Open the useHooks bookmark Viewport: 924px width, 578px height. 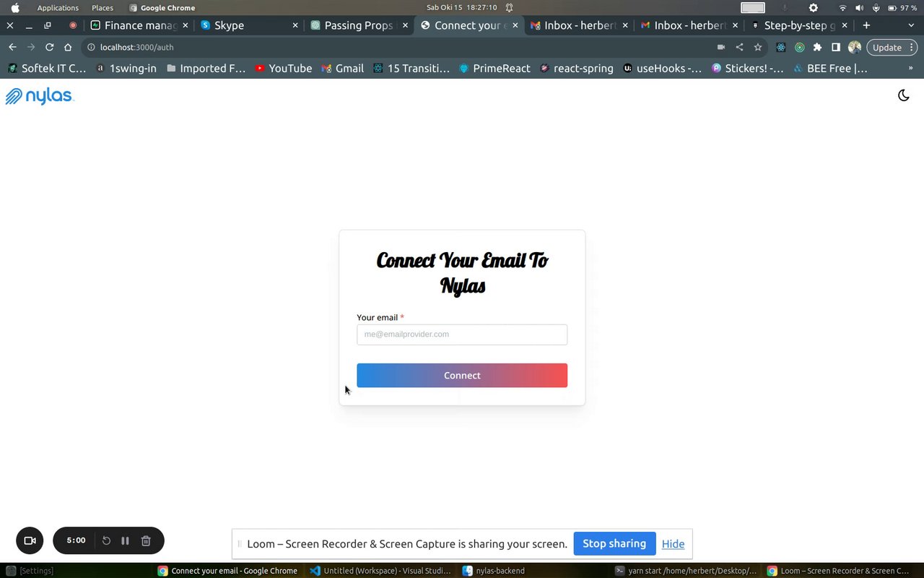tap(662, 69)
